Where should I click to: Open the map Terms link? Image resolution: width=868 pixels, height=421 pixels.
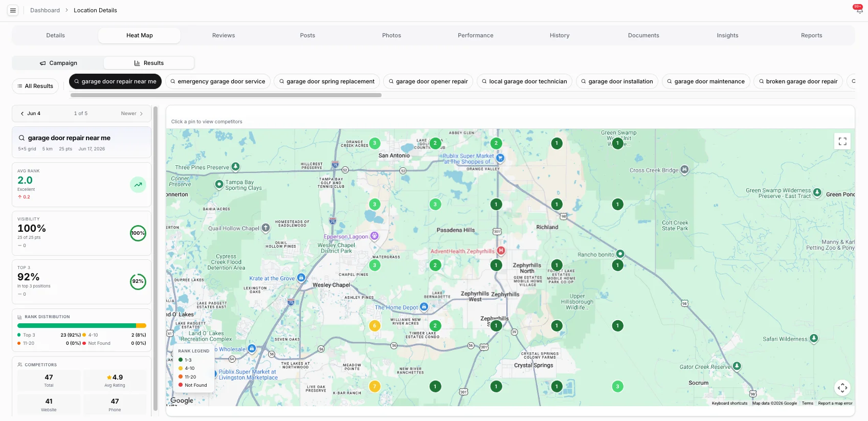pos(807,403)
